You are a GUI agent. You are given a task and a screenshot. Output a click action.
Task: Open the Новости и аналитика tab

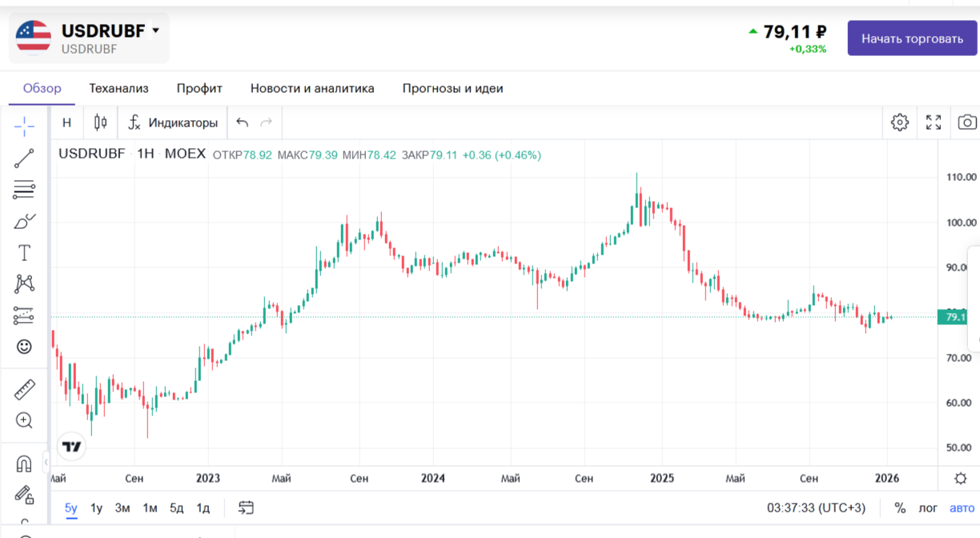(312, 88)
